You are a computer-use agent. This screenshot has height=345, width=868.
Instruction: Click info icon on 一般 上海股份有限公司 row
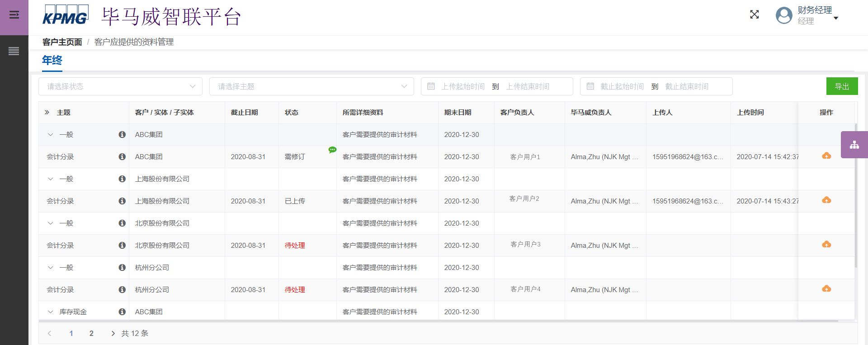pyautogui.click(x=122, y=179)
